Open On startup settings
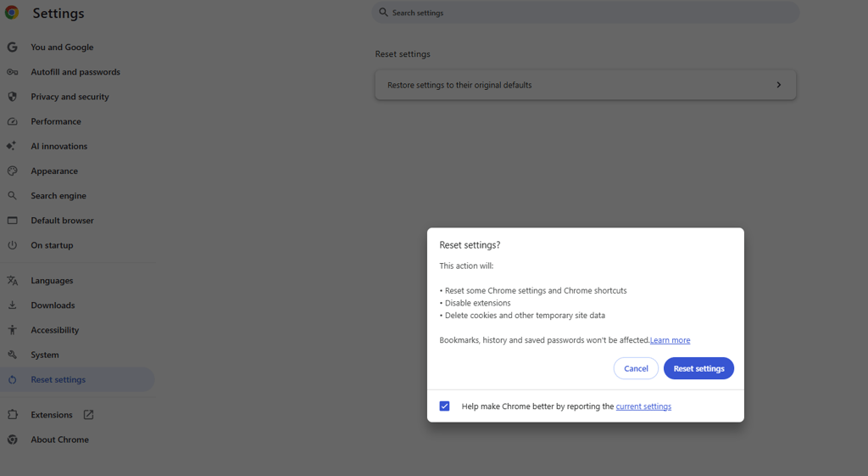868x476 pixels. click(x=52, y=245)
